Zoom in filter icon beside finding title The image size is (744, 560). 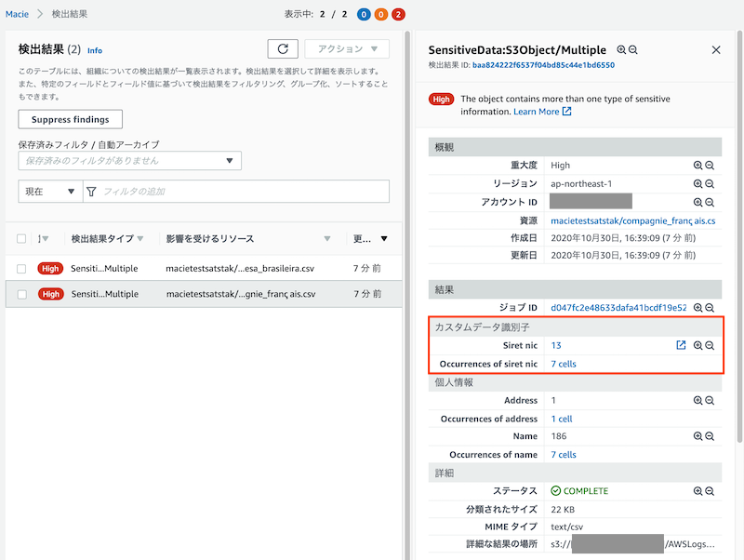coord(621,50)
